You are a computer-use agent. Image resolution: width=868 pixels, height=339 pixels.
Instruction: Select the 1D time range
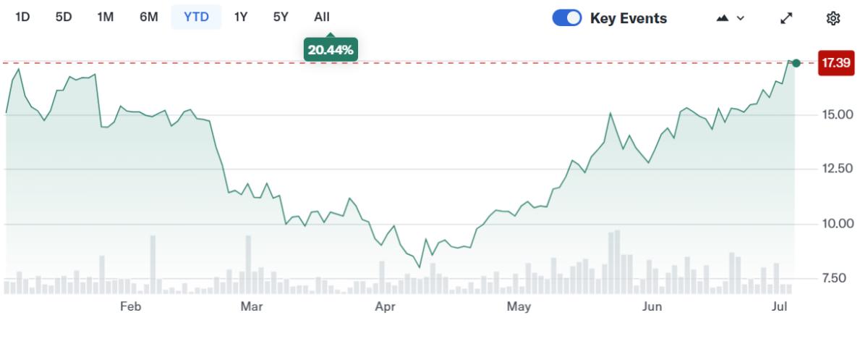point(22,17)
